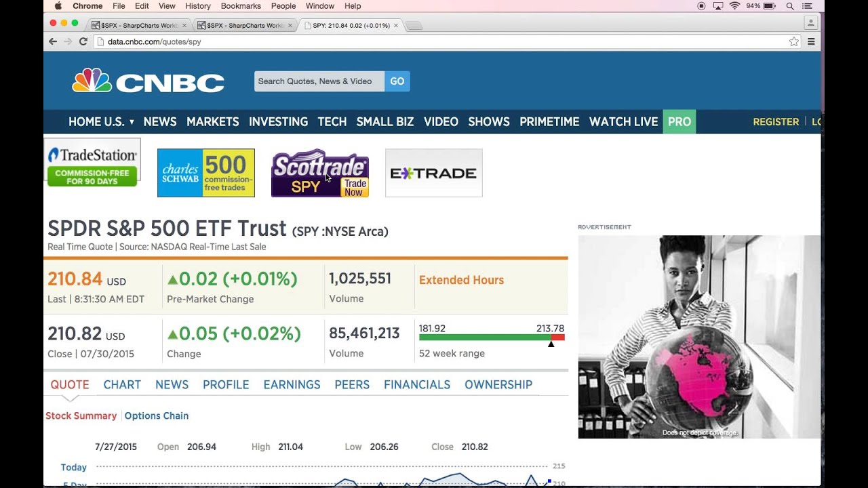Open the Options Chain link
Image resolution: width=868 pixels, height=488 pixels.
click(x=157, y=415)
